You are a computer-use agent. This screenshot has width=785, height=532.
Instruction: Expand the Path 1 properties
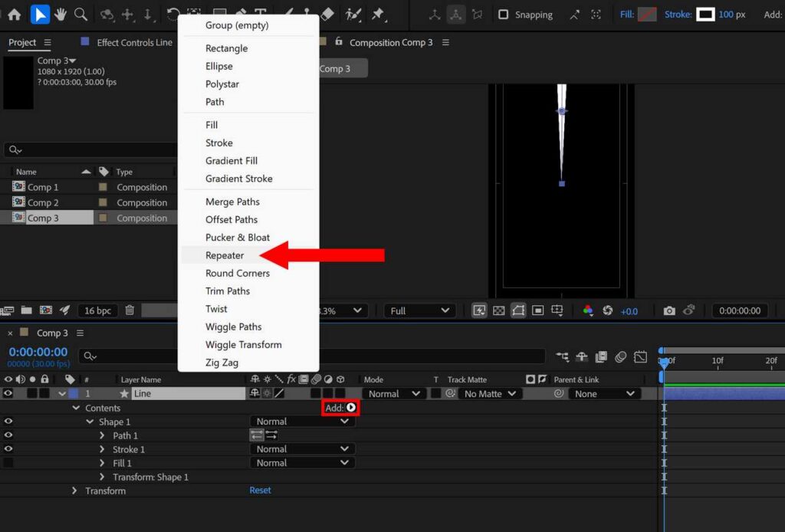click(102, 435)
